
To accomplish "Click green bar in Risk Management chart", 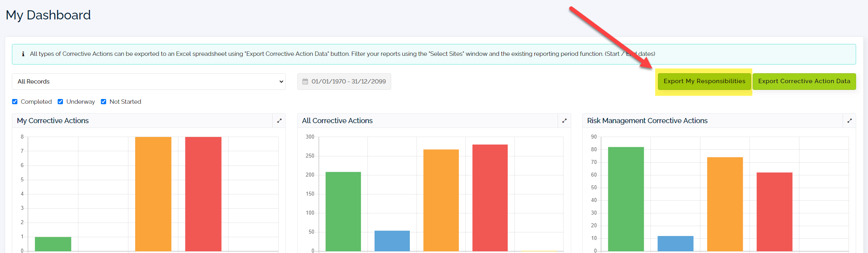I will click(626, 199).
